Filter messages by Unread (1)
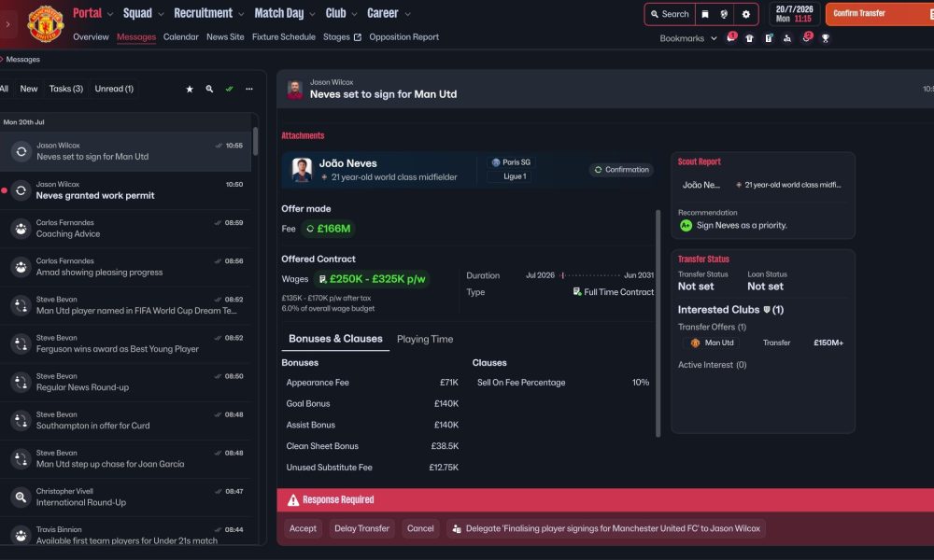The image size is (934, 560). 114,89
